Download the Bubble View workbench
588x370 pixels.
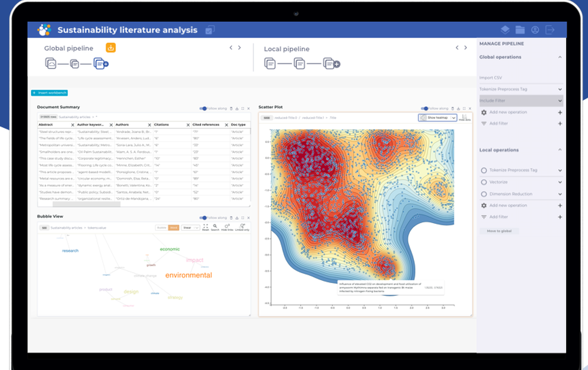237,217
